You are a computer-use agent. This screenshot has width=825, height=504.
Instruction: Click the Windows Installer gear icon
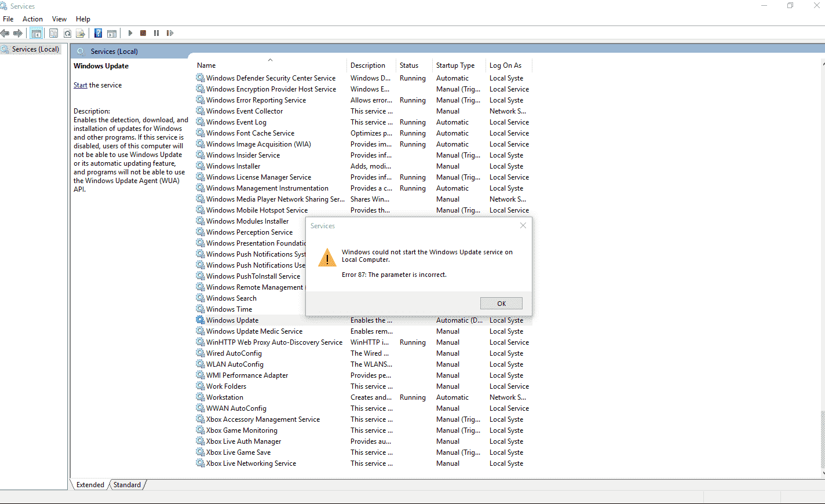(x=200, y=166)
